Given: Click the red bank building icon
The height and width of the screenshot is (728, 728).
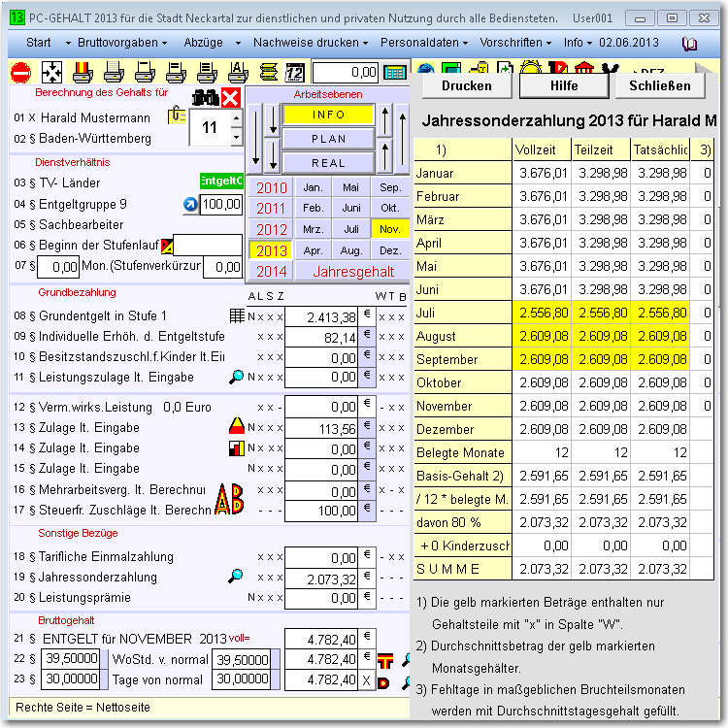Looking at the screenshot, I should coord(584,69).
